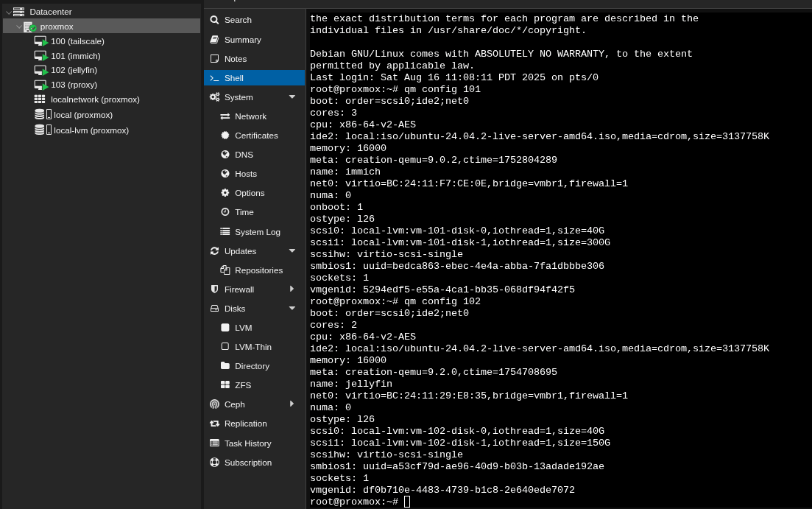Click the Ceph icon

(x=214, y=404)
